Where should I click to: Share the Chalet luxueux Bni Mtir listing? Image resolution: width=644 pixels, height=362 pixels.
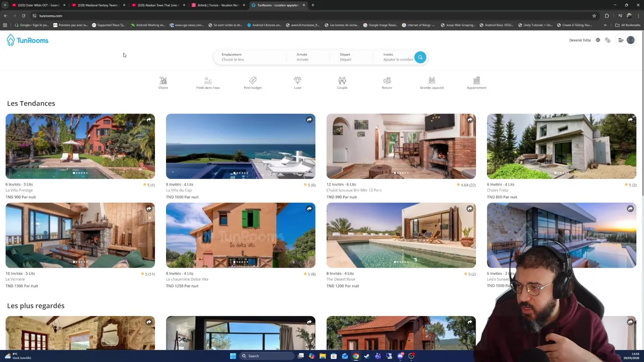pyautogui.click(x=470, y=120)
